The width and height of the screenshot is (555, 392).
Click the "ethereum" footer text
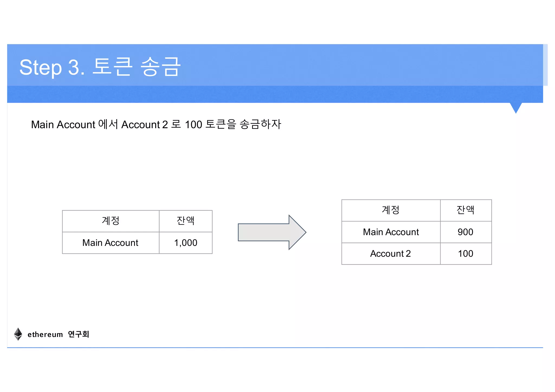click(x=45, y=335)
